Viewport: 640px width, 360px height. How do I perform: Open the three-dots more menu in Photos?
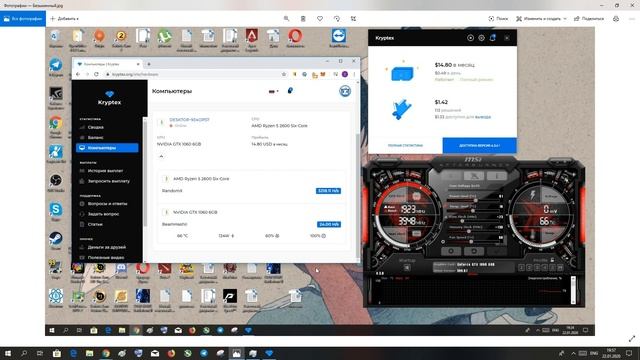pyautogui.click(x=632, y=19)
